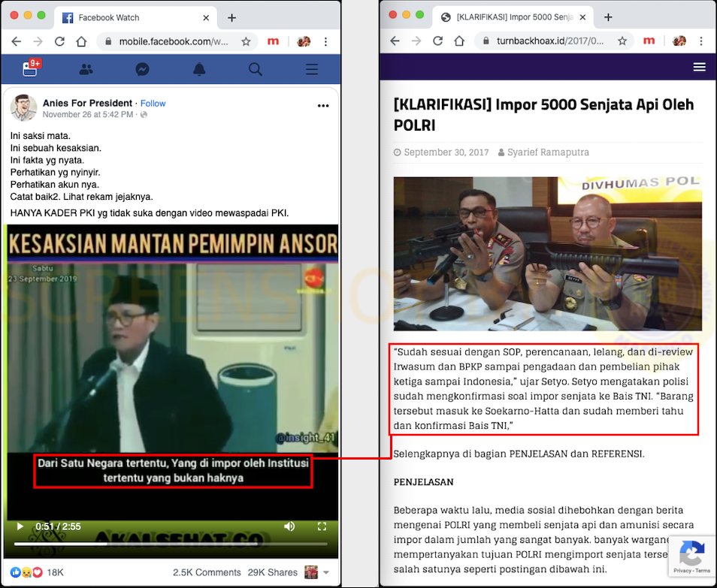Click the Facebook search magnifier icon
This screenshot has width=717, height=588.
tap(256, 69)
